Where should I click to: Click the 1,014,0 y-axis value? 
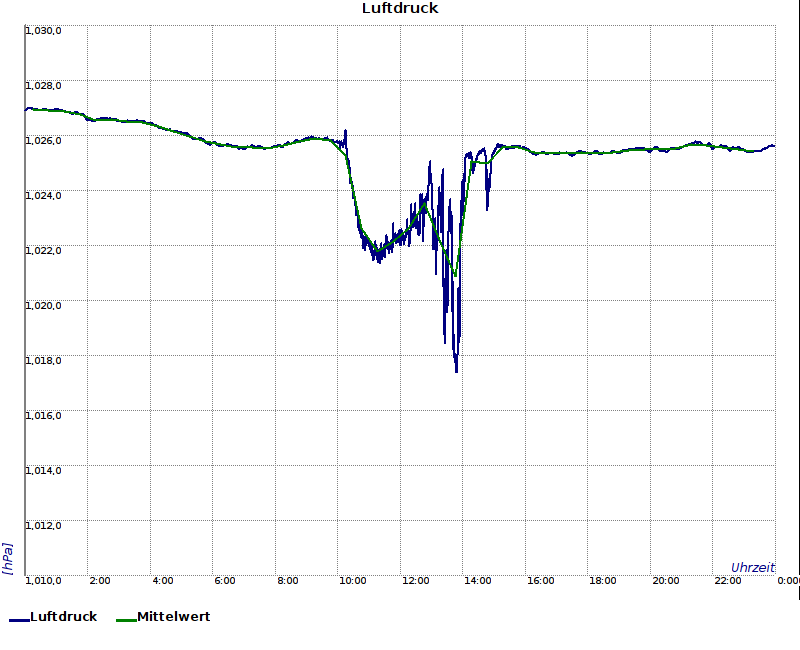43,470
